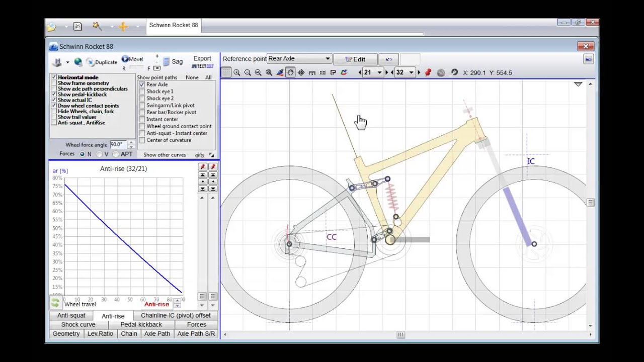Screen dimensions: 644x362
Task: Check Shock eye 1 point path
Action: pos(142,92)
